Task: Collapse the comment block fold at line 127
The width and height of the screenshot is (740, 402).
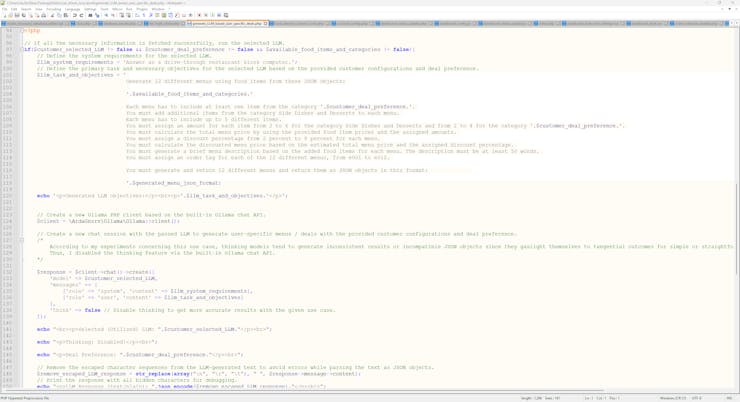Action: [22, 240]
